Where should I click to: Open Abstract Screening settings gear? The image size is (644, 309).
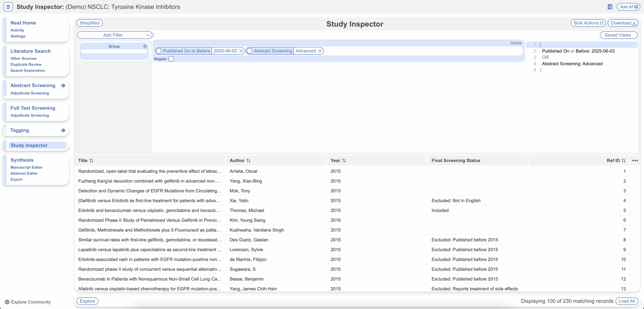[63, 86]
